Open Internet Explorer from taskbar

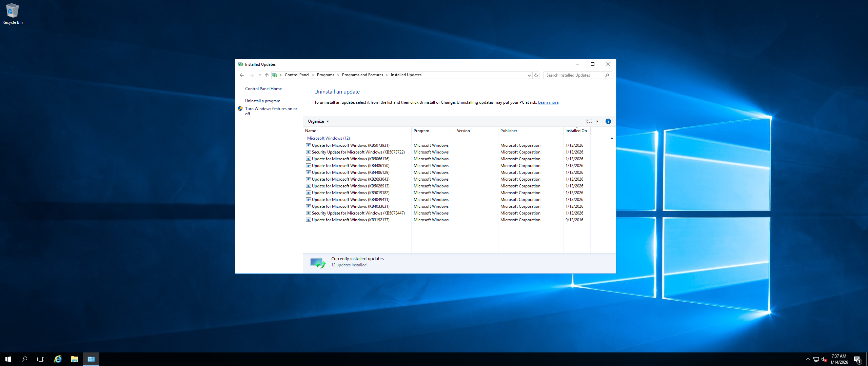[x=58, y=359]
